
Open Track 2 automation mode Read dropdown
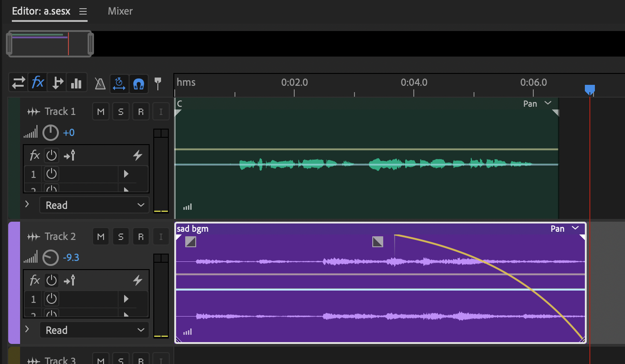(x=94, y=330)
